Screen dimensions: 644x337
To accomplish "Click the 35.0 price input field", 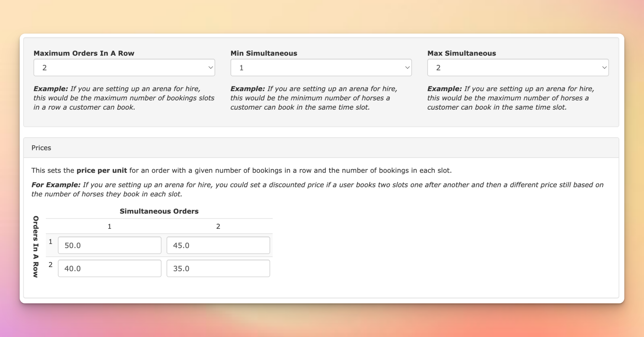I will click(218, 268).
